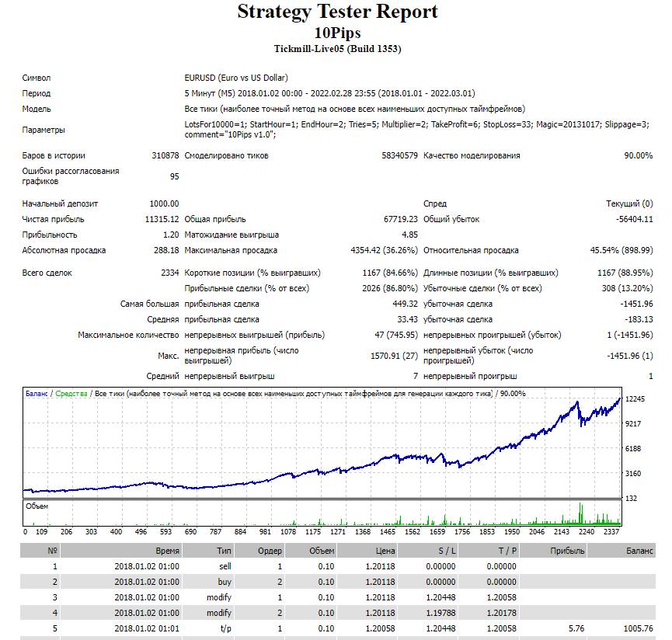Click the Прибыль column header
The width and height of the screenshot is (672, 640).
[568, 551]
